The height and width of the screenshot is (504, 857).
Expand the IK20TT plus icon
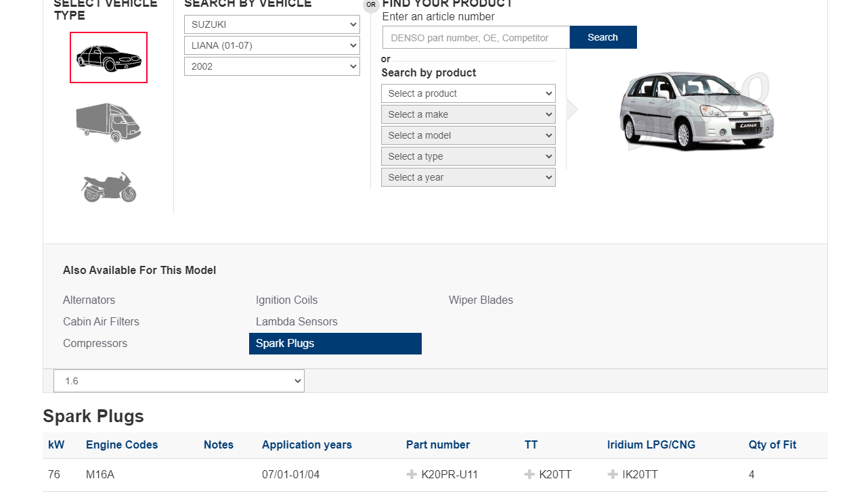point(613,475)
